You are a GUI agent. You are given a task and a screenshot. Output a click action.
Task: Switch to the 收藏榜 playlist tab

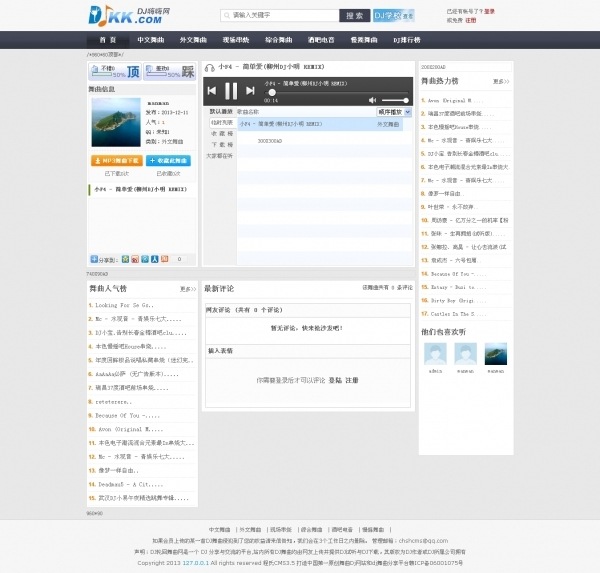[220, 133]
